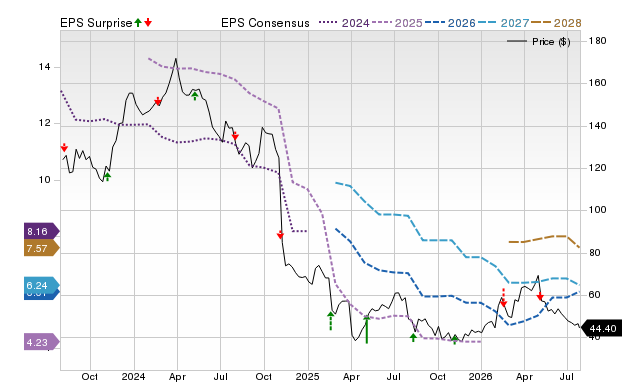Select the EPS Consensus legend label
The height and width of the screenshot is (382, 640).
coord(265,23)
